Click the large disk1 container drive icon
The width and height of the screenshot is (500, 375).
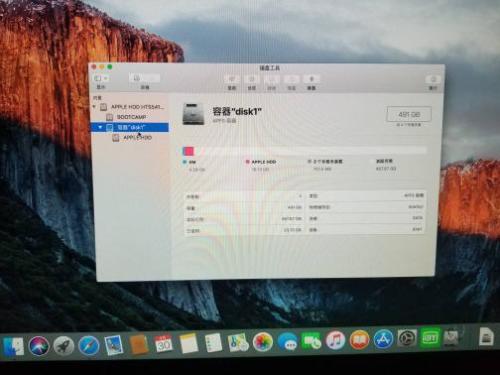[x=193, y=114]
